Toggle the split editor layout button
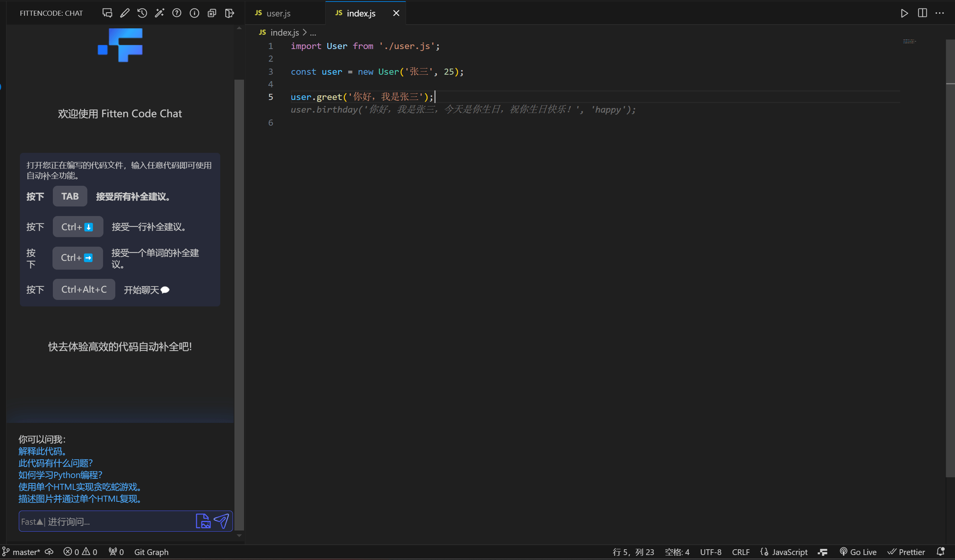The height and width of the screenshot is (560, 955). (922, 13)
